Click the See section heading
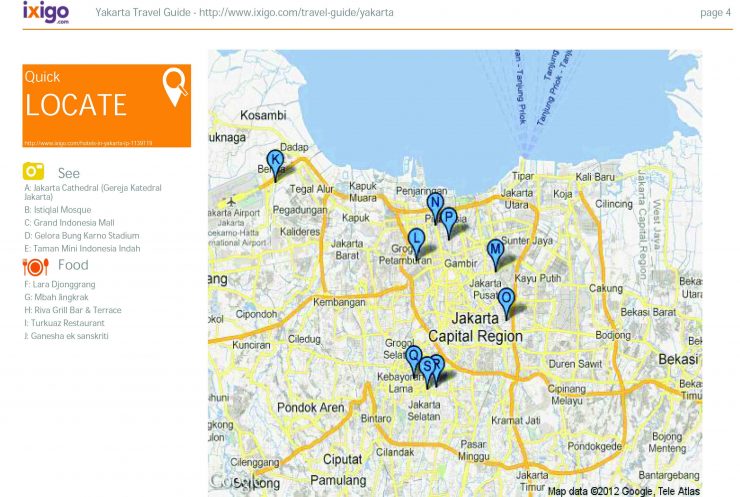 (x=69, y=173)
